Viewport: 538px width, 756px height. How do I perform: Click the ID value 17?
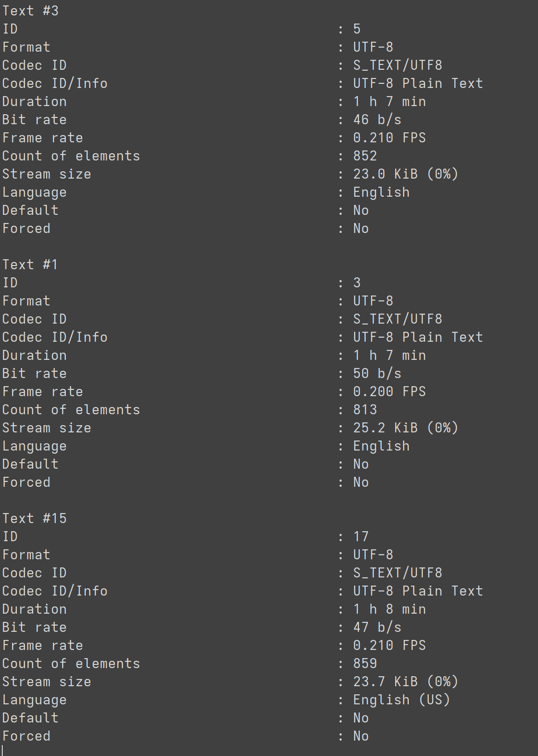click(x=361, y=537)
